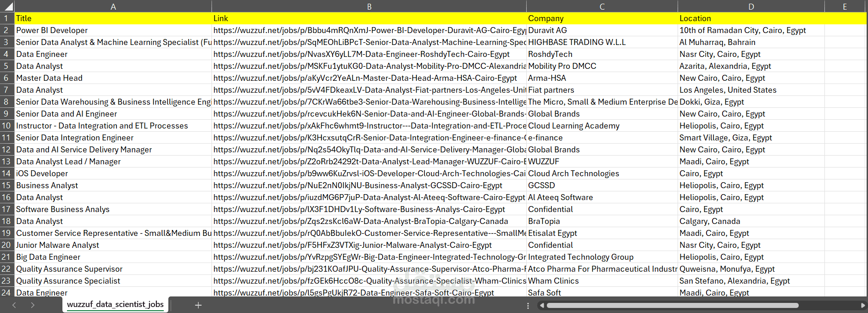Select row 8 by its row number
Screen dimensions: 868x313
point(7,102)
